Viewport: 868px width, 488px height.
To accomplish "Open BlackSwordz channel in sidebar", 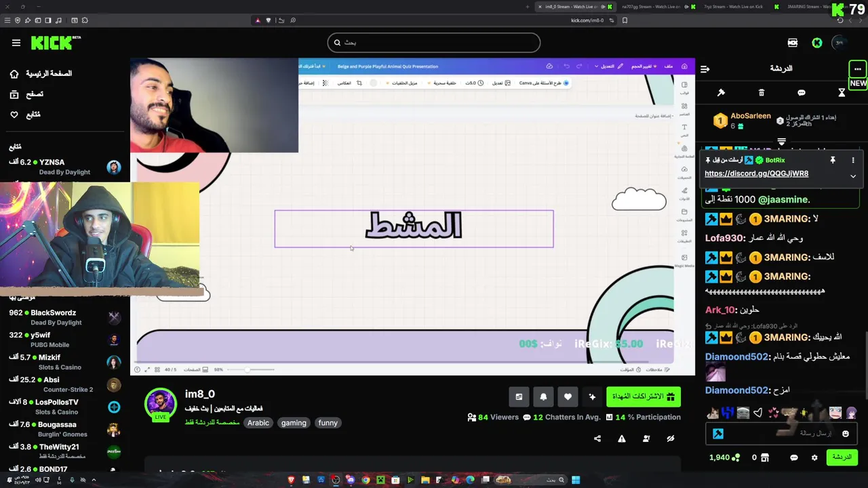I will pyautogui.click(x=65, y=317).
